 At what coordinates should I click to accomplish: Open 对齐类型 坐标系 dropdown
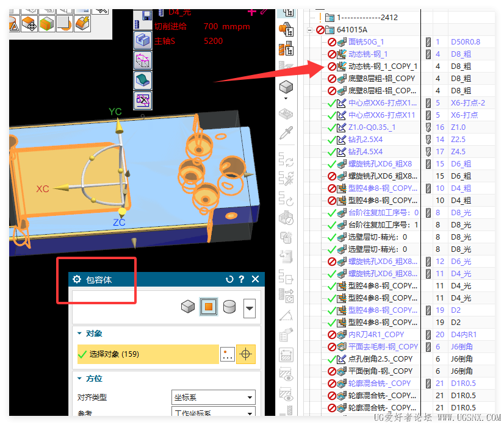tap(214, 398)
